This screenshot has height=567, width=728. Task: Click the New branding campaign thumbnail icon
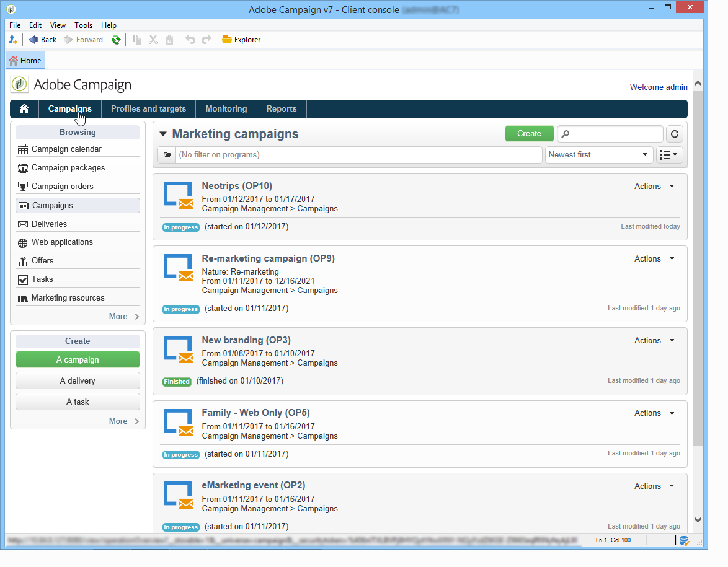[x=179, y=349]
